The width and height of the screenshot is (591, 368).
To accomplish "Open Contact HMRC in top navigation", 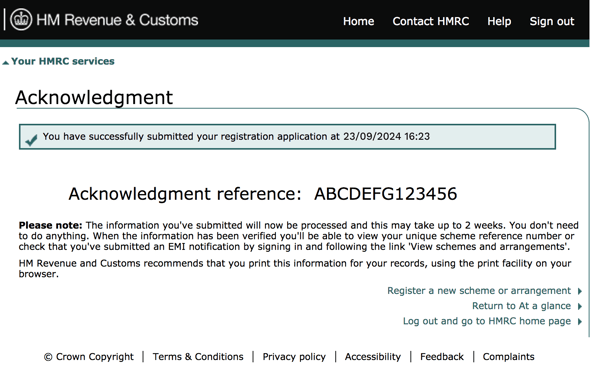I will [x=431, y=21].
